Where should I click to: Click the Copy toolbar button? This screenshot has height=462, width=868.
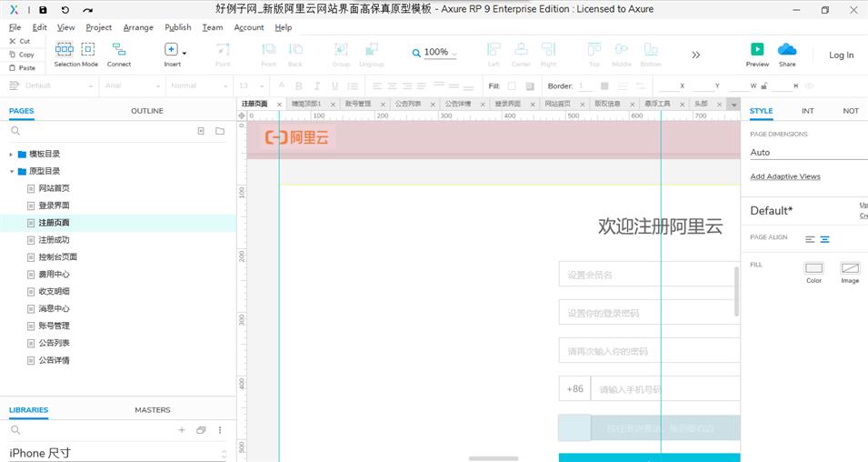[22, 55]
